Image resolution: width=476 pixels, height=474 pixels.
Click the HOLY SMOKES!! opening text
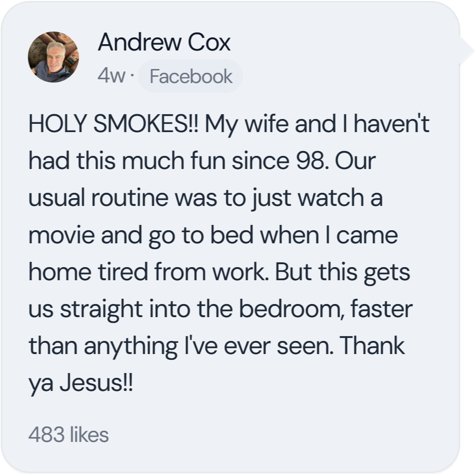pyautogui.click(x=114, y=125)
